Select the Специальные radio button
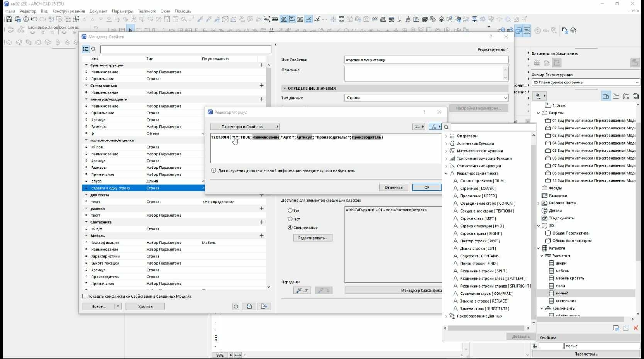Viewport: 644px width, 359px height. click(x=290, y=228)
